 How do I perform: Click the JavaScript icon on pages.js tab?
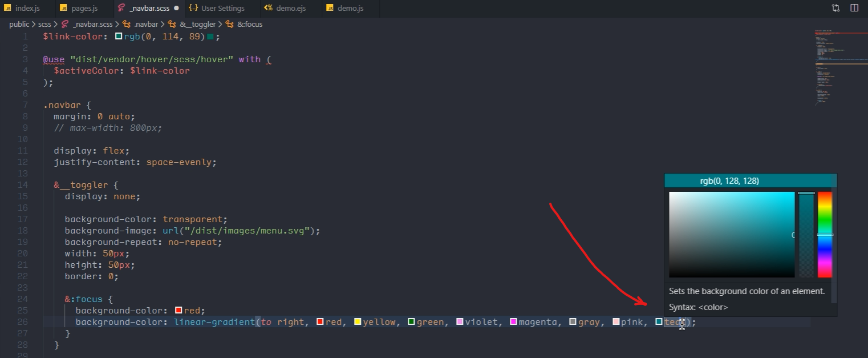click(62, 8)
